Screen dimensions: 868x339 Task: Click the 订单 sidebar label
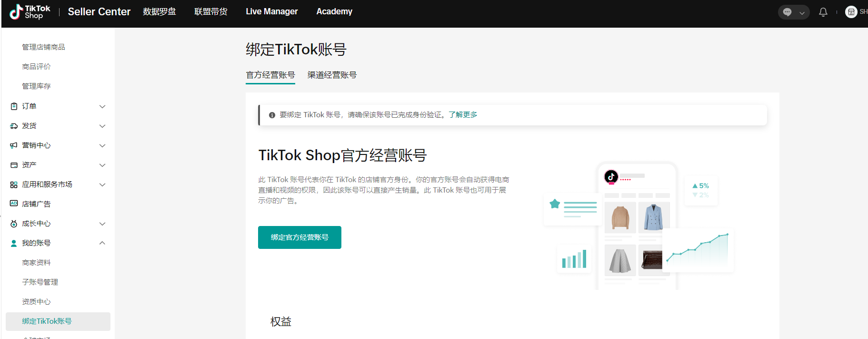pyautogui.click(x=29, y=106)
